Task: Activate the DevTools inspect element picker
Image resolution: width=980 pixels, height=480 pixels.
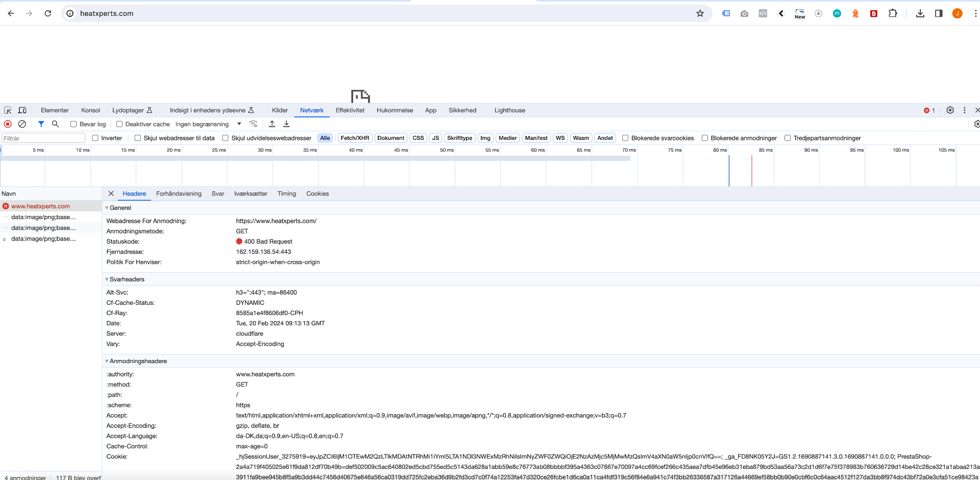Action: (8, 110)
